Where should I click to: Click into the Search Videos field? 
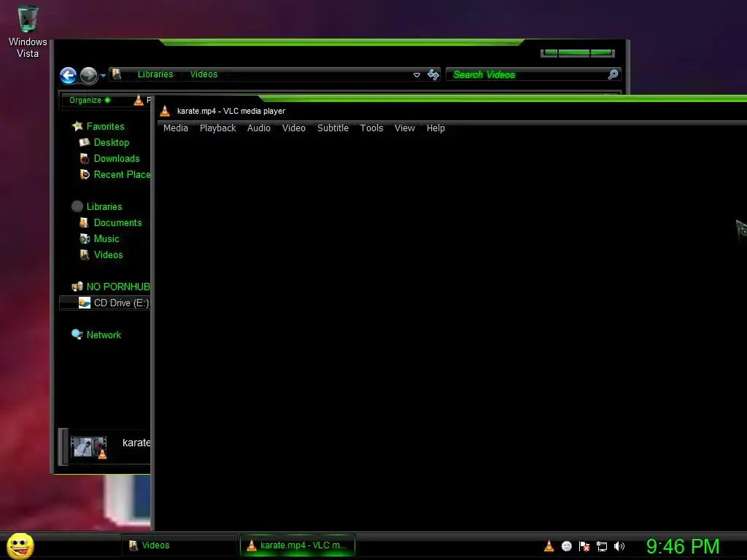pyautogui.click(x=527, y=75)
